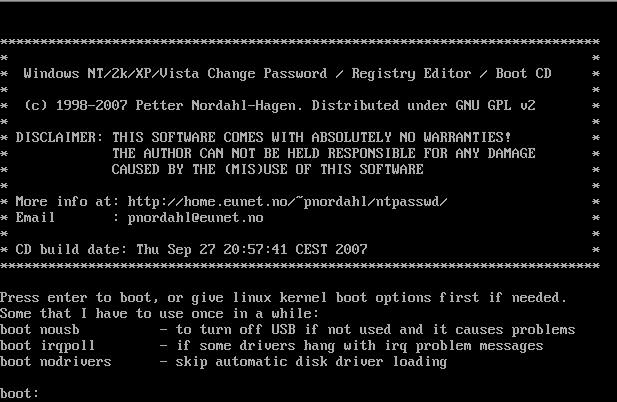Click the ntpasswd homepage URL
The height and width of the screenshot is (402, 617).
(x=287, y=201)
